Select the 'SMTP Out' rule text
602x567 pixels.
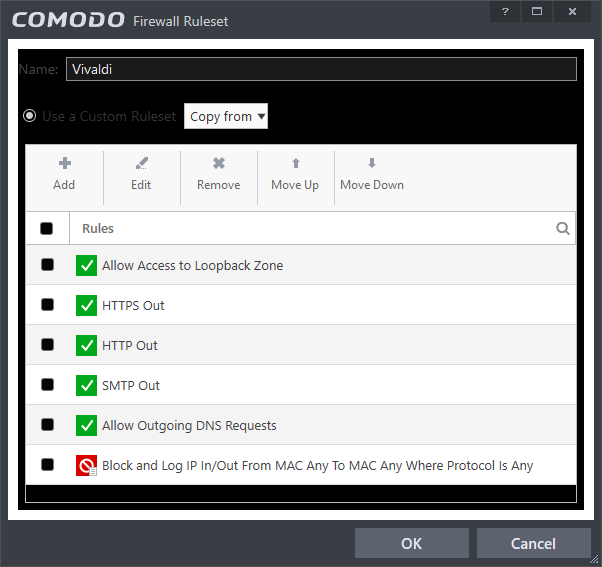tap(131, 385)
